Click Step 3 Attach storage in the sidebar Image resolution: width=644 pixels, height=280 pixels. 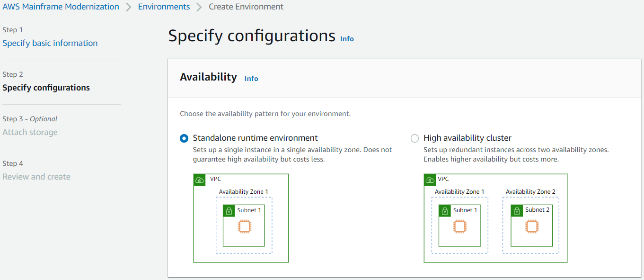coord(30,132)
